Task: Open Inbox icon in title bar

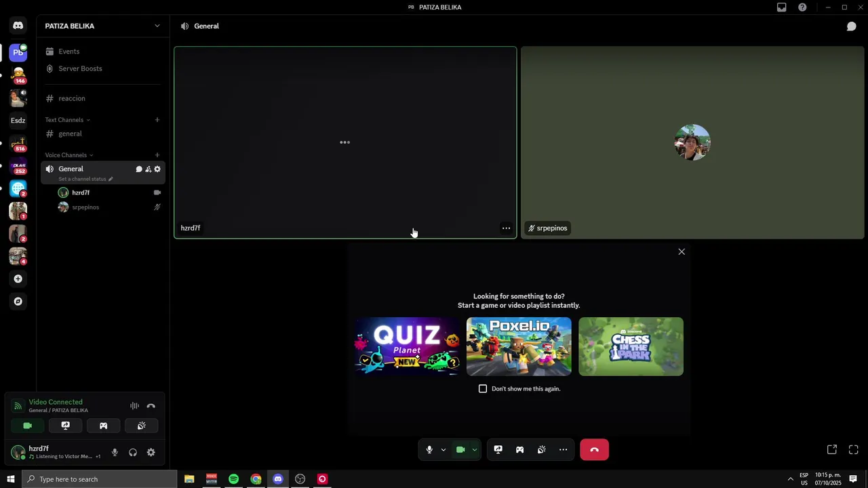Action: pos(781,7)
